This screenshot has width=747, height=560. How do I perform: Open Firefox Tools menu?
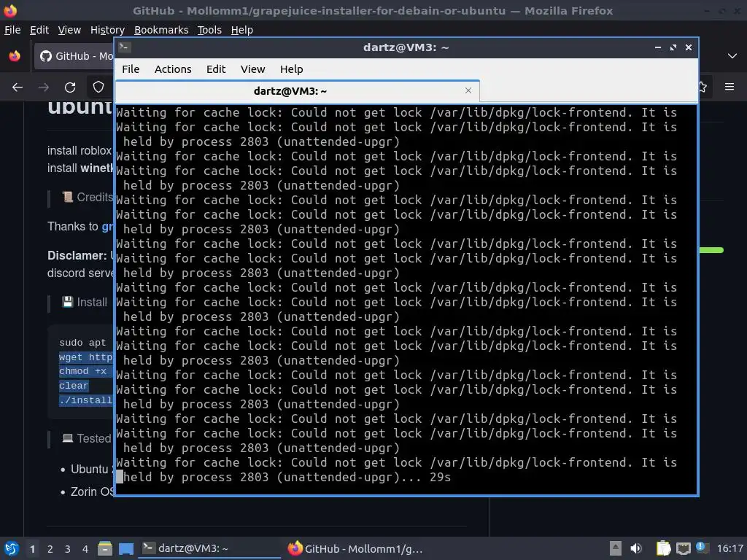click(x=209, y=30)
